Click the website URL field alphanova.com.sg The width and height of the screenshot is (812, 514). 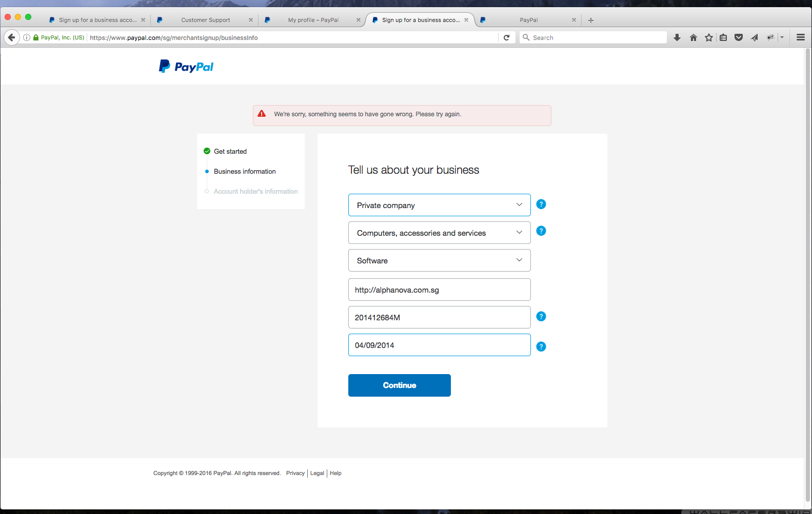439,290
